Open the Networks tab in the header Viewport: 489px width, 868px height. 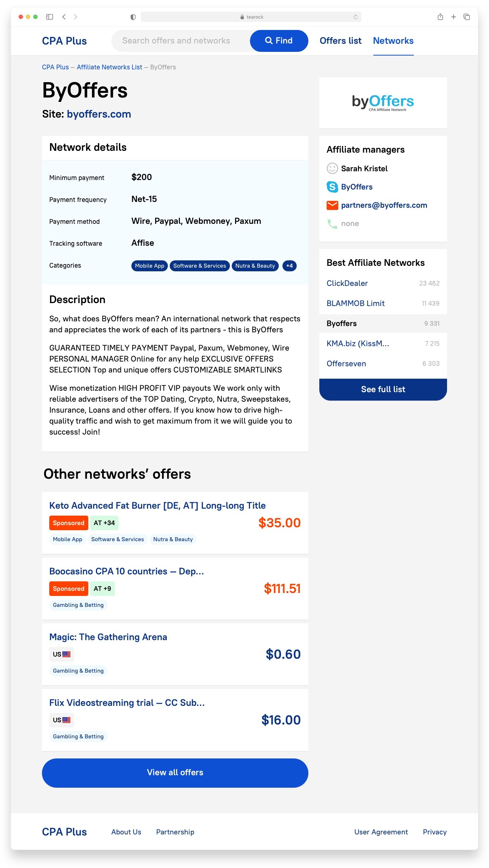pyautogui.click(x=393, y=41)
